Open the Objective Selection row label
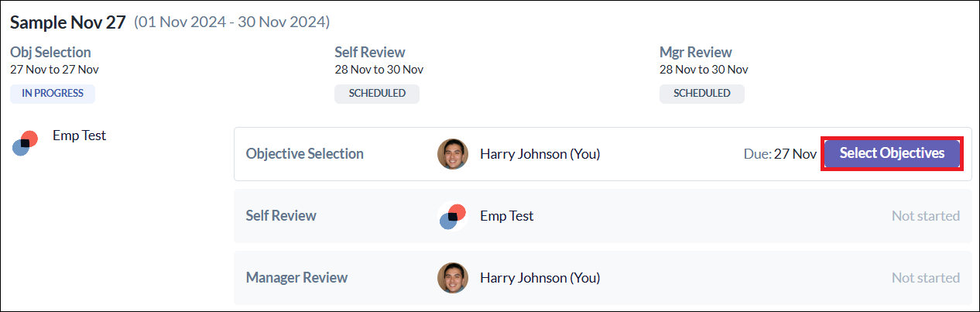This screenshot has height=312, width=980. 304,153
